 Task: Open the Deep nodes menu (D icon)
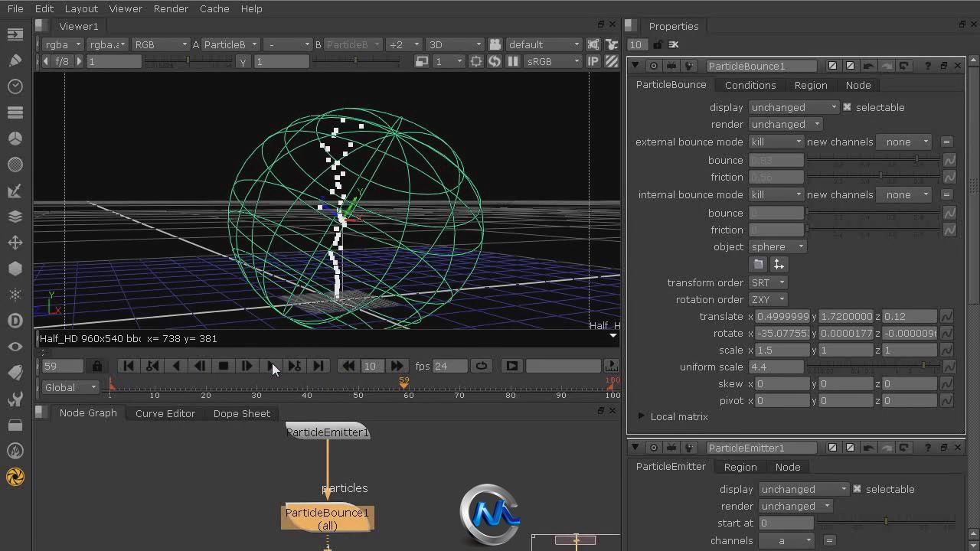coord(15,321)
